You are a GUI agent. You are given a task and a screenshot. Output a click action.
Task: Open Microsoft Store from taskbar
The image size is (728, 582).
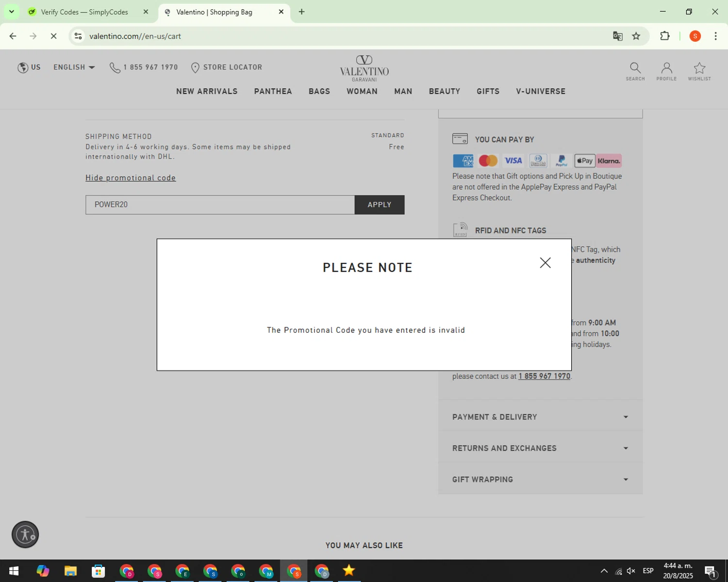click(x=98, y=571)
